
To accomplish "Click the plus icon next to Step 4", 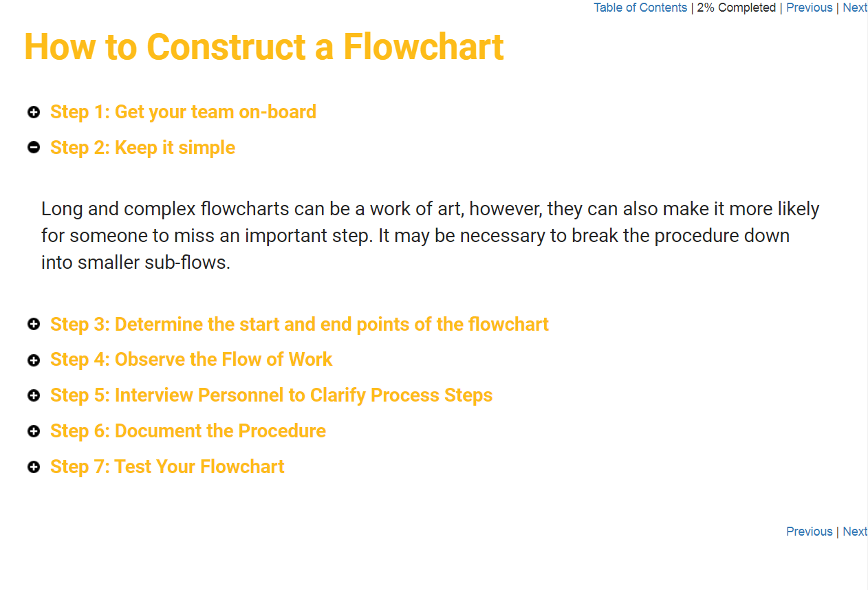I will pos(34,360).
